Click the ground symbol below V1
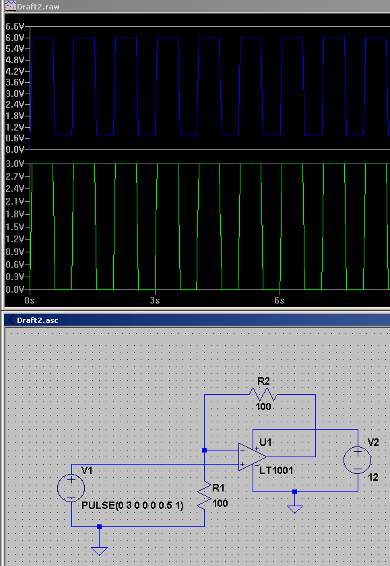The width and height of the screenshot is (390, 566). 99,551
